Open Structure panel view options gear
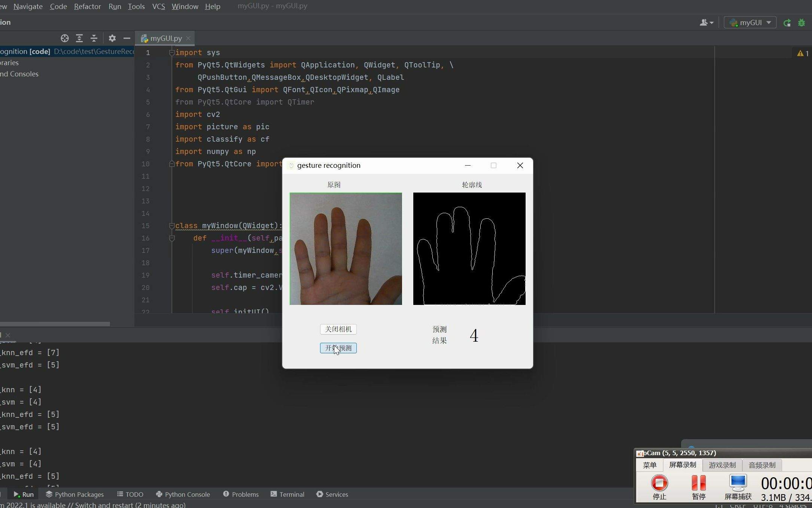Viewport: 812px width, 508px height. [112, 38]
